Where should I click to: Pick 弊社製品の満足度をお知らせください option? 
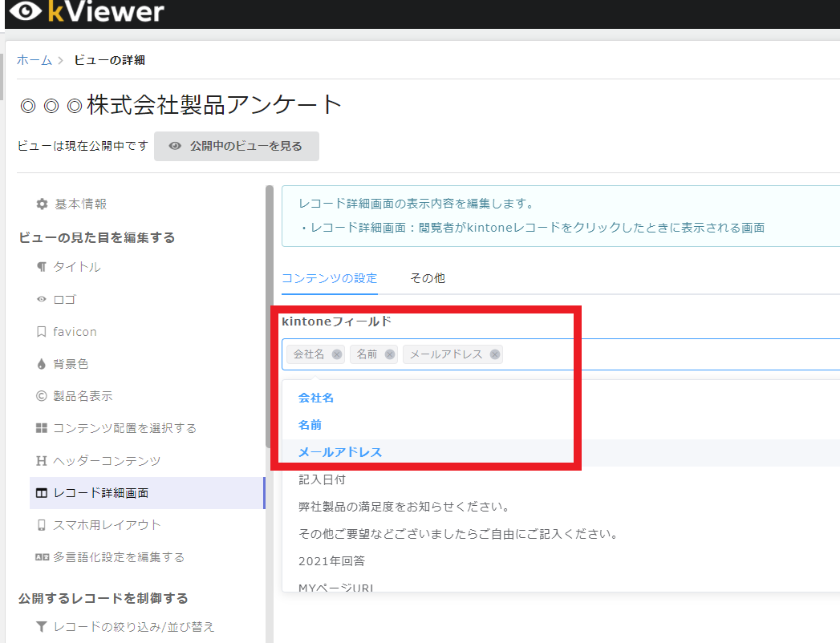point(404,507)
